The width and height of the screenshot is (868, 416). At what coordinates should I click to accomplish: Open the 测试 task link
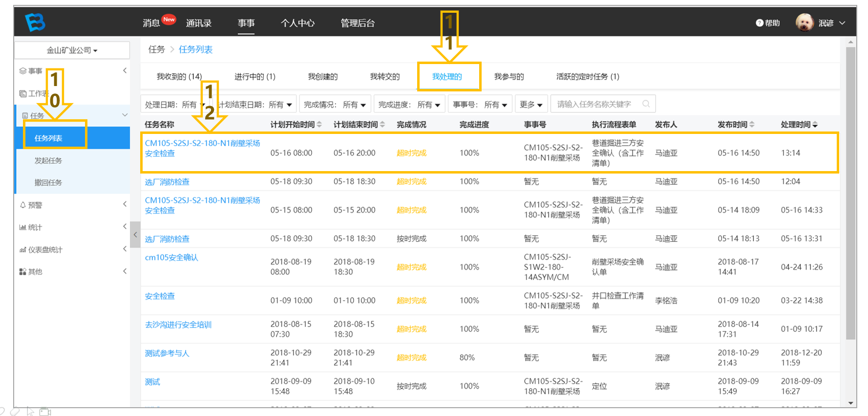pos(152,382)
